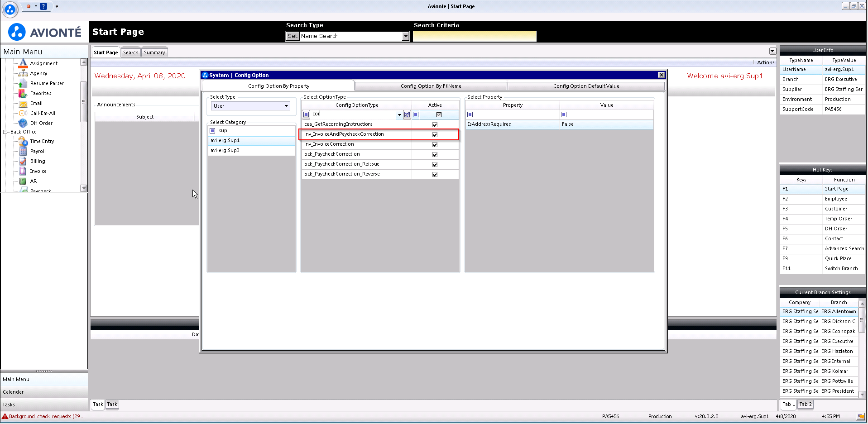Collapse the Back Office tree node

(x=5, y=132)
